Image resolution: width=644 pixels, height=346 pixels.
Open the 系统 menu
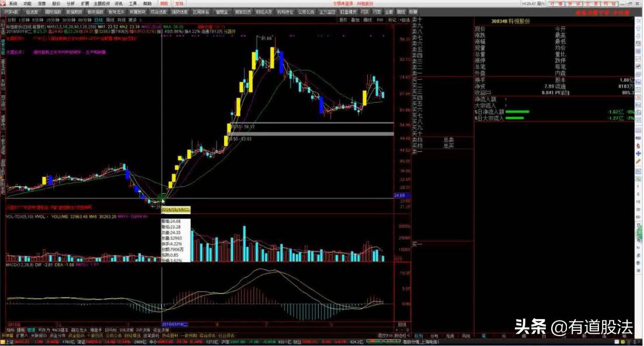coord(13,4)
